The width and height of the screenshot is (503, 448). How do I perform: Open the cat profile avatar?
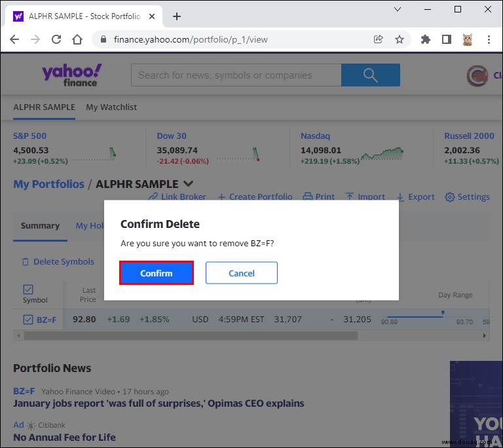click(468, 39)
